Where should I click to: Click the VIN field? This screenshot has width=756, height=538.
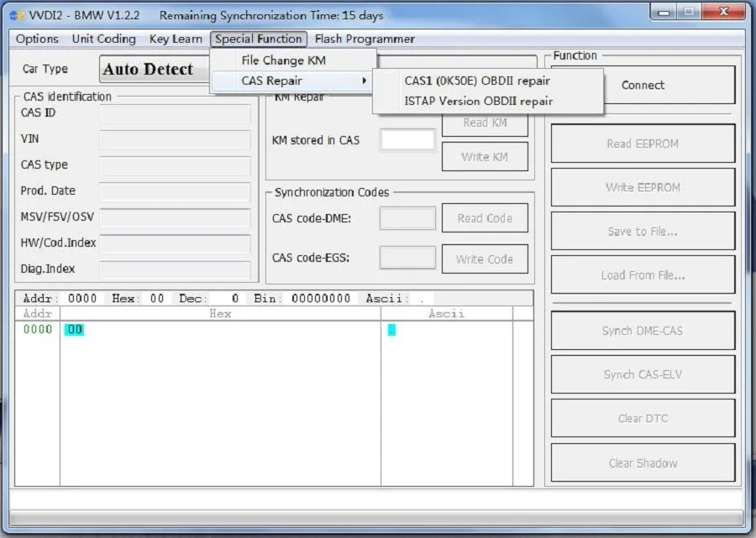coord(175,139)
